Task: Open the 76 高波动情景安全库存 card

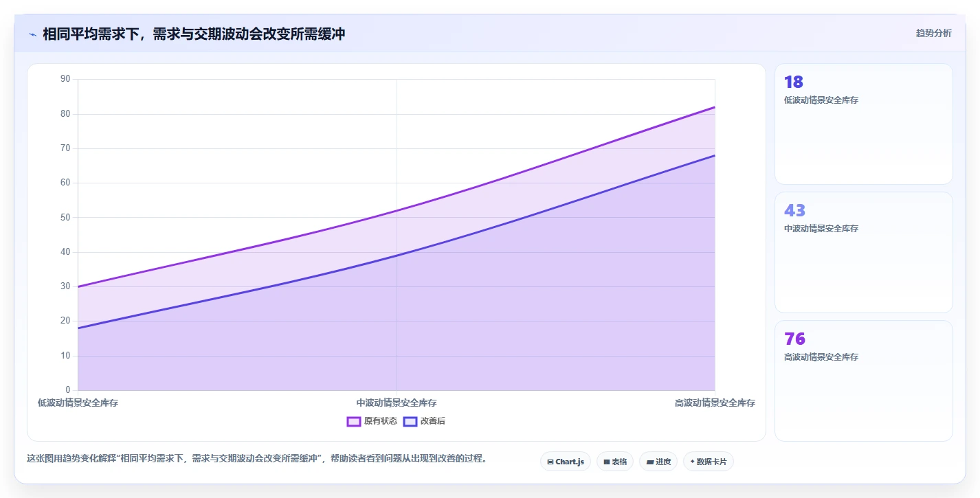Action: 863,381
